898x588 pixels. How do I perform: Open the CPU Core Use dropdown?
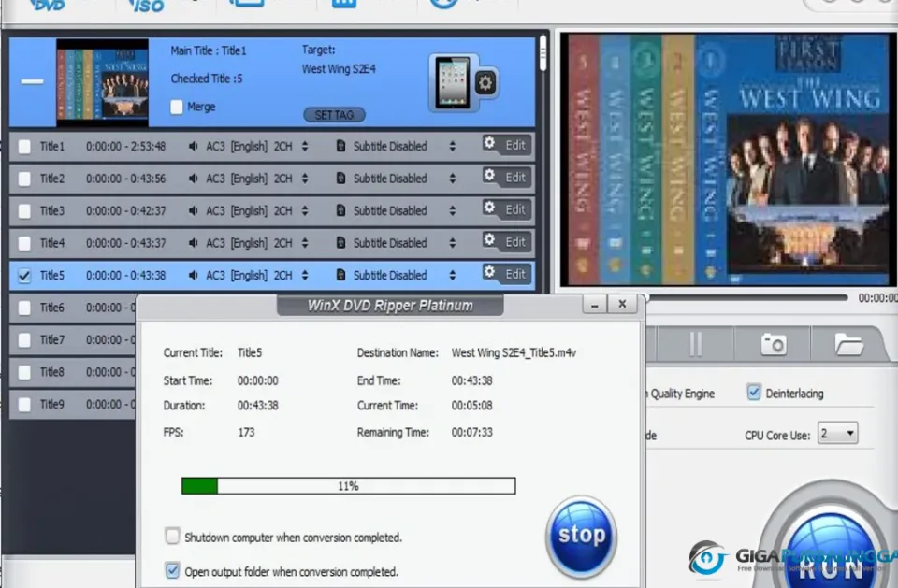coord(838,434)
